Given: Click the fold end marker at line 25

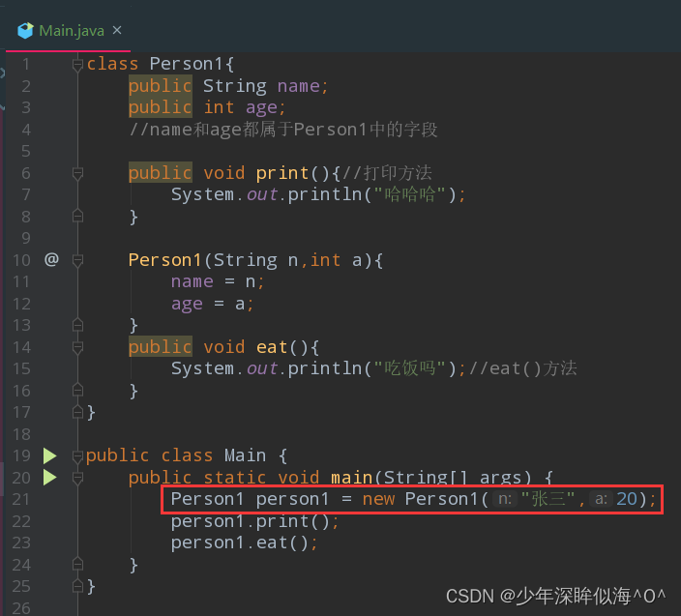Looking at the screenshot, I should [x=77, y=586].
